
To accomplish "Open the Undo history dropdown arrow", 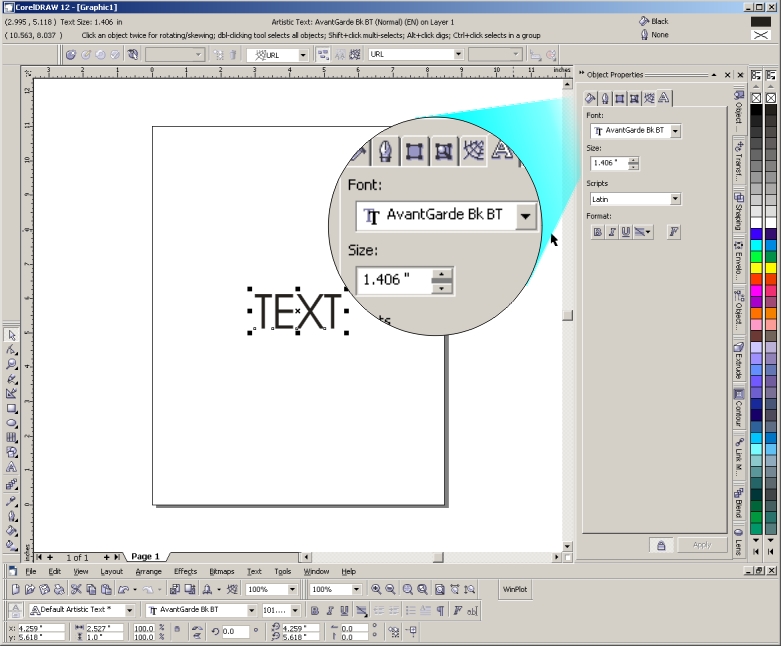I will 135,590.
